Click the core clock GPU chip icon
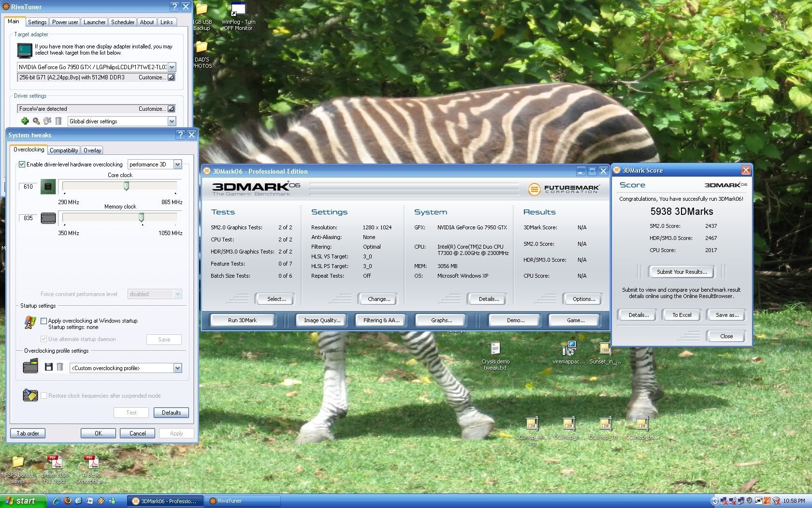812x508 pixels. [48, 187]
